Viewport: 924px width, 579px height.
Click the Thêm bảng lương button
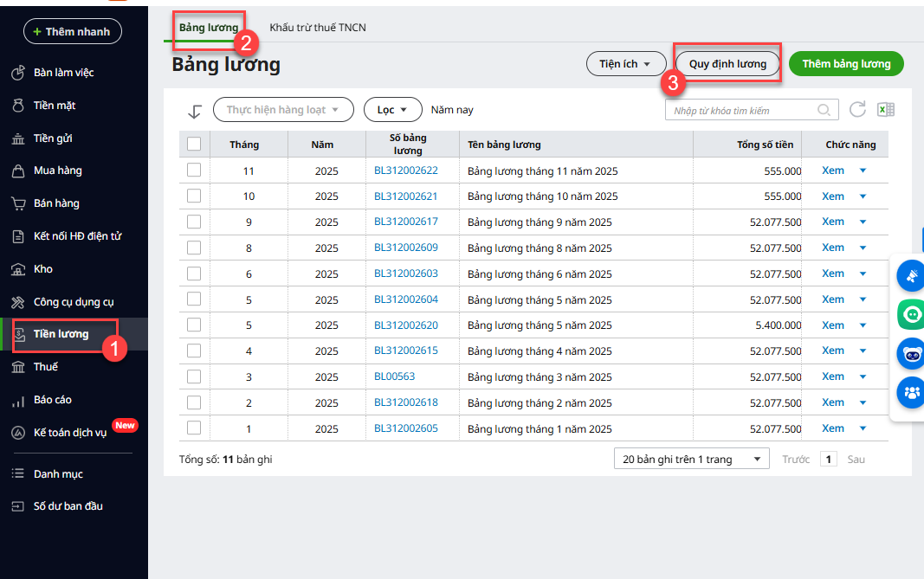pos(845,64)
